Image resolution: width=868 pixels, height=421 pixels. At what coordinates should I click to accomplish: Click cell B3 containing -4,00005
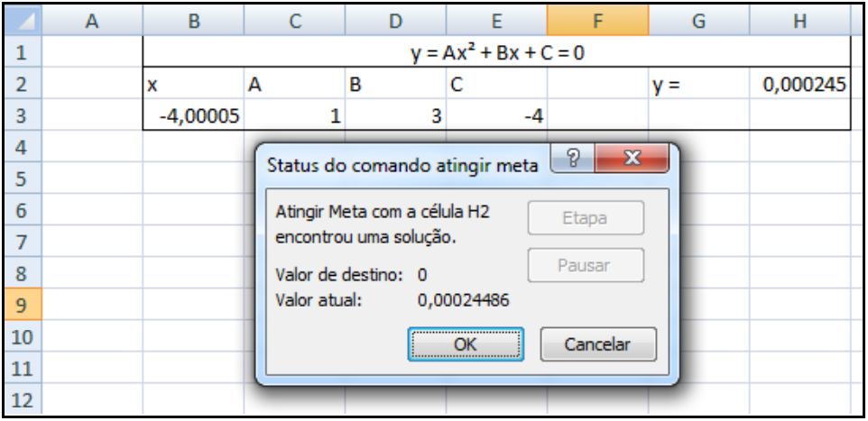click(x=193, y=116)
